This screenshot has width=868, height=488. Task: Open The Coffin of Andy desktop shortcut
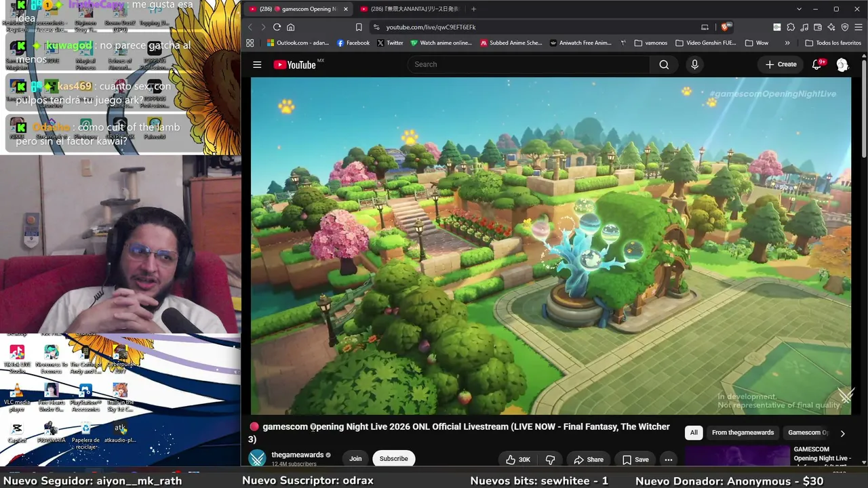pyautogui.click(x=85, y=359)
